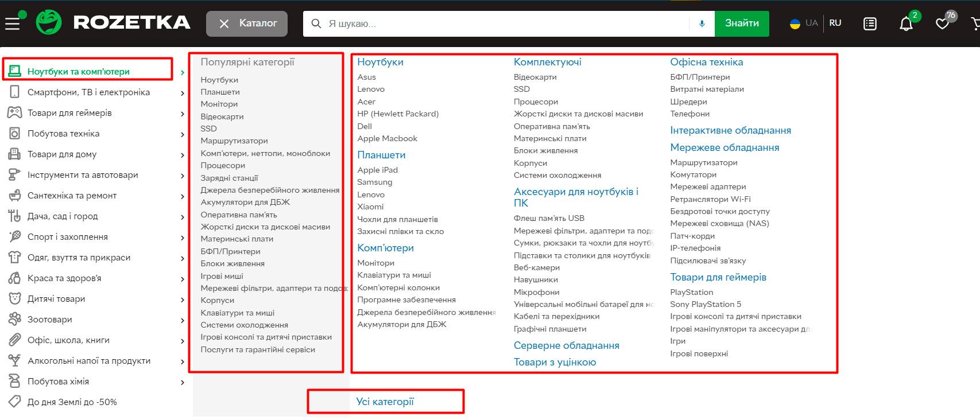The height and width of the screenshot is (420, 980).
Task: Select Дитячі товари category label
Action: (56, 299)
